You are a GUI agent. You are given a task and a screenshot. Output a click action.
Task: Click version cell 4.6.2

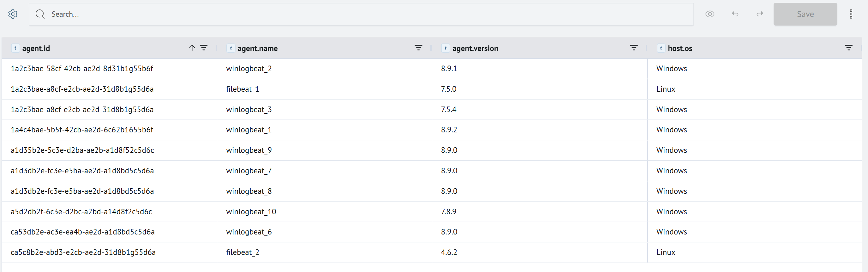point(540,252)
